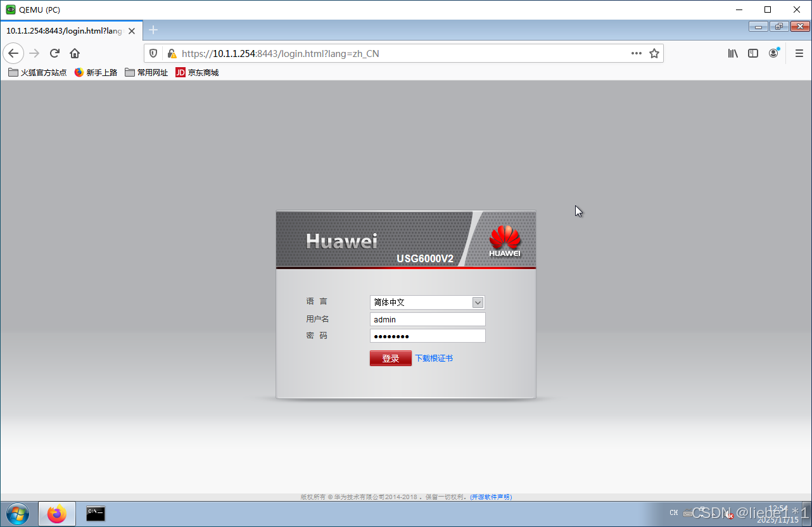Open the Windows Start menu
The width and height of the screenshot is (812, 527).
click(x=17, y=514)
